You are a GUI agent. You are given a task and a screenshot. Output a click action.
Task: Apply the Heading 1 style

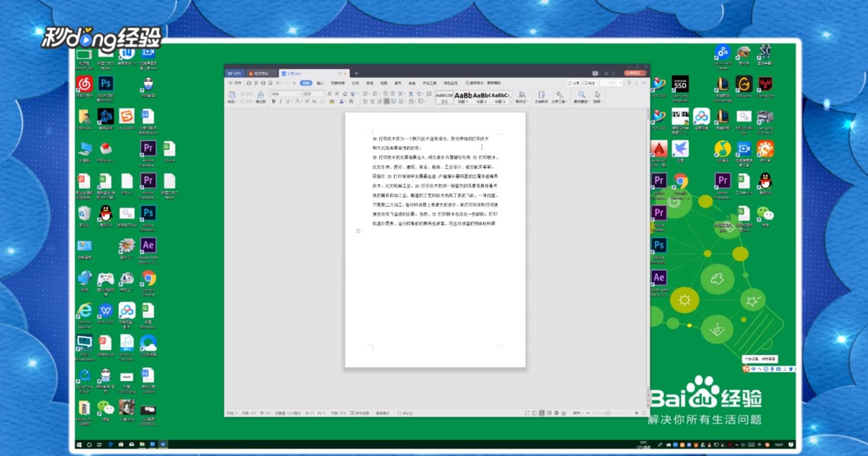(464, 98)
